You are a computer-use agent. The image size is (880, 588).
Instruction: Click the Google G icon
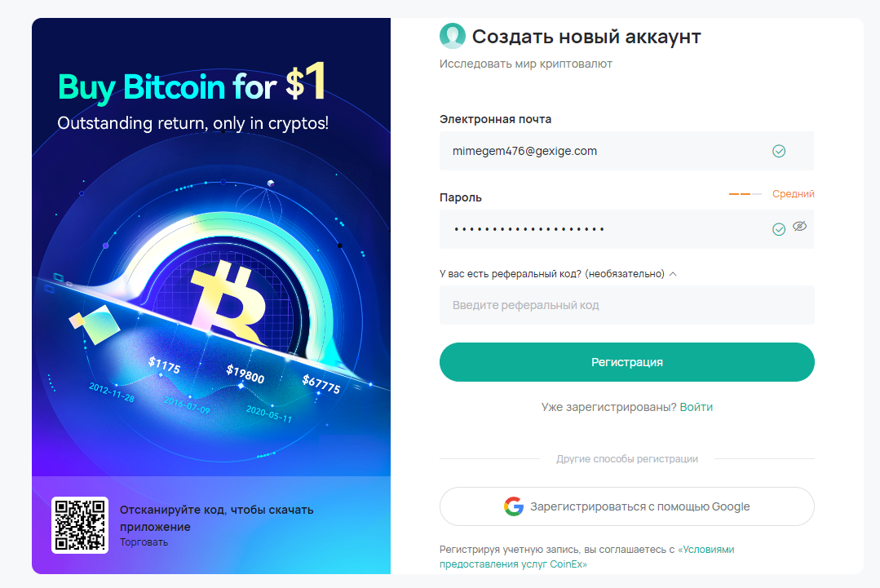click(512, 506)
